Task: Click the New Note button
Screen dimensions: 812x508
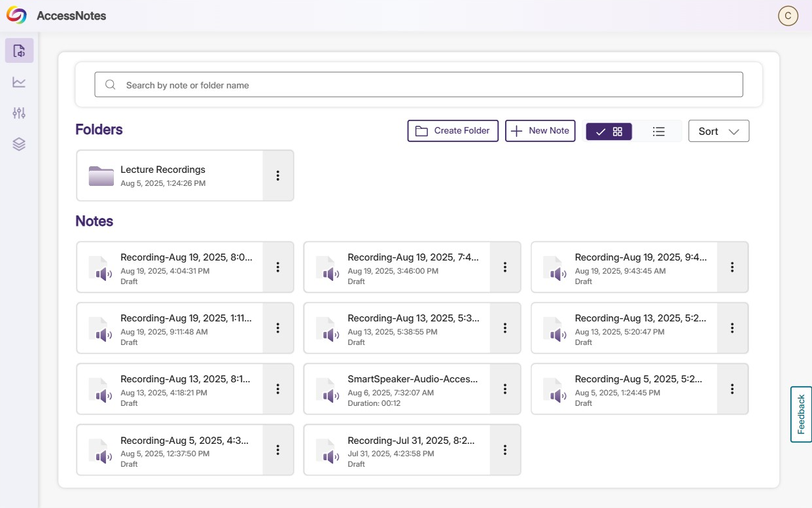Action: (x=540, y=131)
